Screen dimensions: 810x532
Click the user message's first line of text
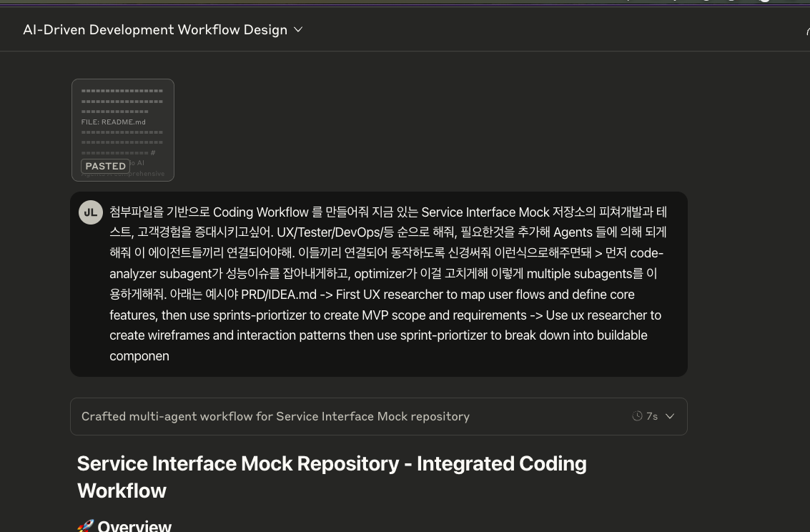pos(387,212)
